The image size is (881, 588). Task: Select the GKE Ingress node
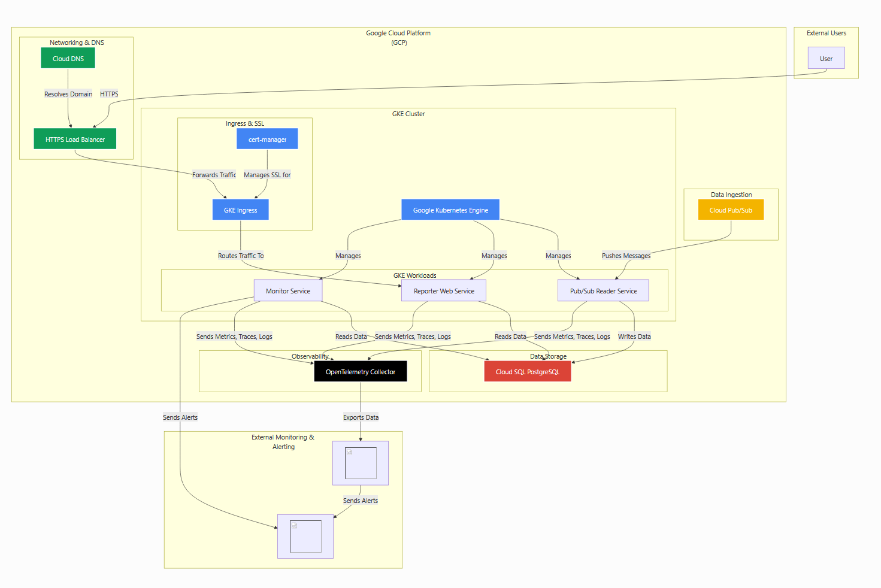pyautogui.click(x=240, y=210)
